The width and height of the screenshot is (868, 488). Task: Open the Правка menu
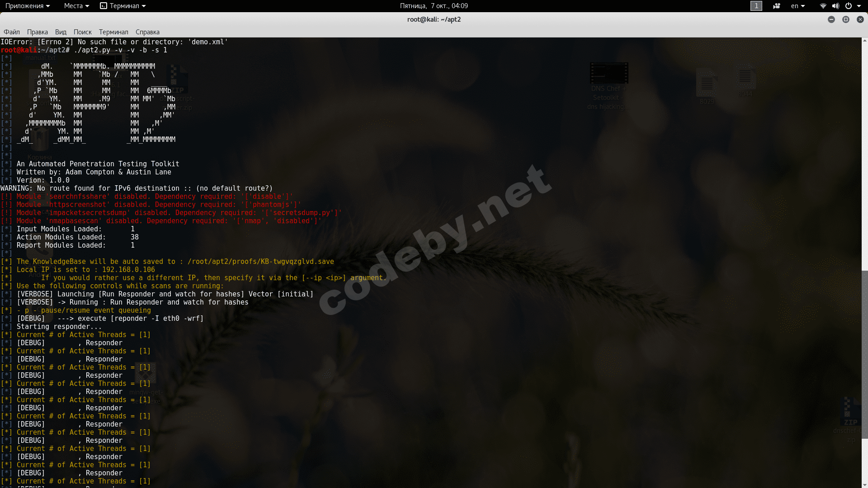[37, 32]
